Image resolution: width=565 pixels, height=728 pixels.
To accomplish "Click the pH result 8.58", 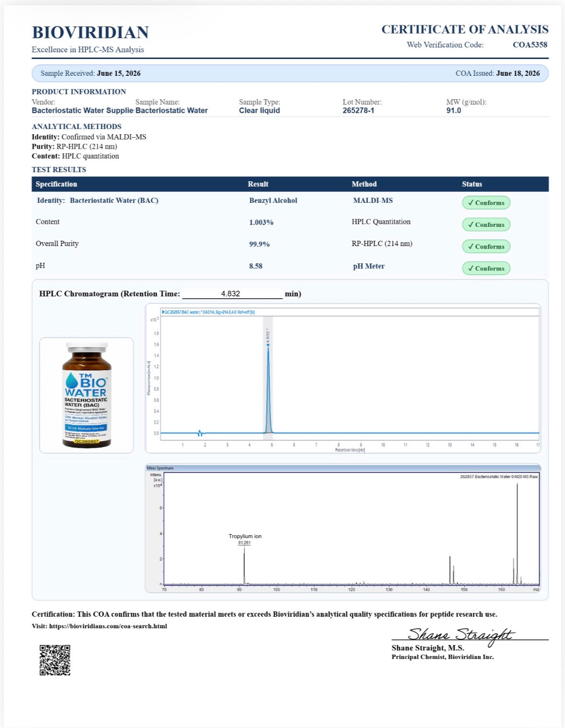I will point(255,266).
